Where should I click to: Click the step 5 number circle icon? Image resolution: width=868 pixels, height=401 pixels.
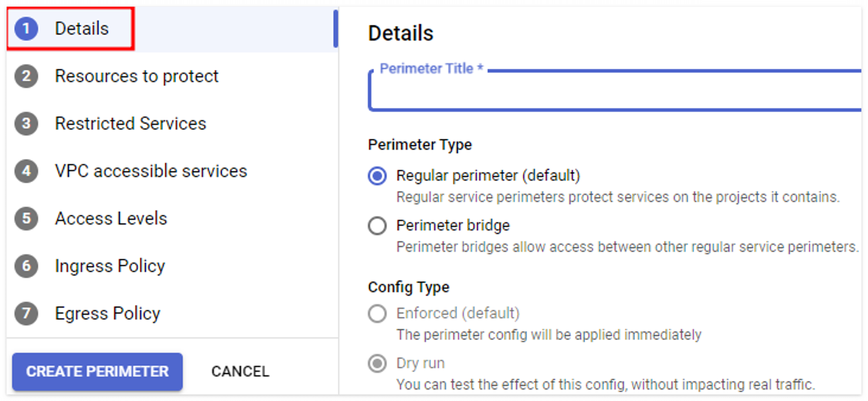tap(26, 218)
